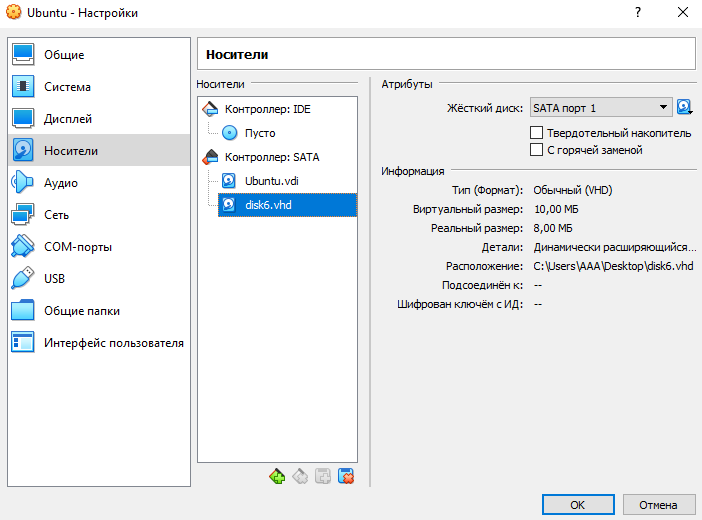Toggle the С горячей заменой checkbox
This screenshot has width=702, height=520.
click(536, 150)
